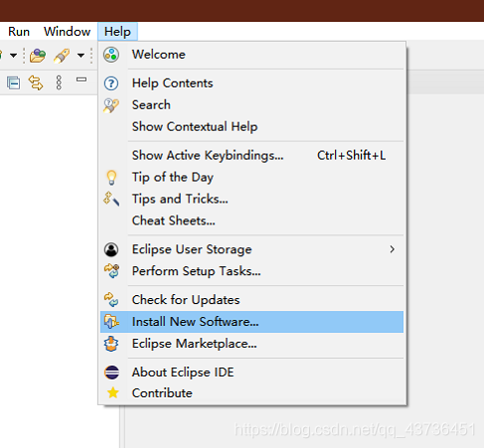This screenshot has height=448, width=484.
Task: Choose Search in the Help menu
Action: point(251,105)
